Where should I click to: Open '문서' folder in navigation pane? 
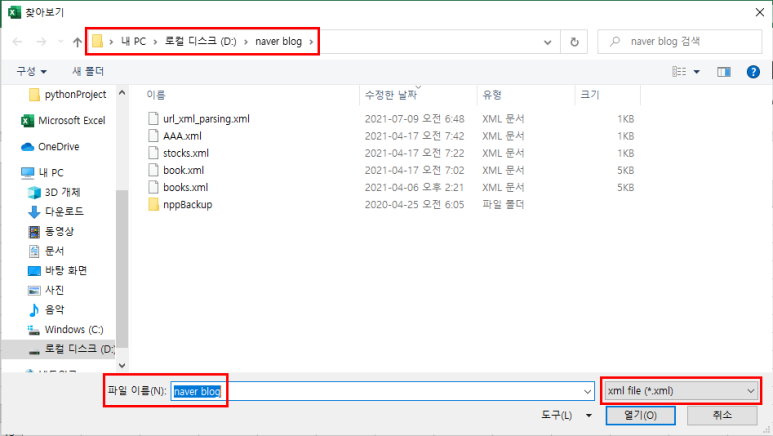pyautogui.click(x=46, y=251)
